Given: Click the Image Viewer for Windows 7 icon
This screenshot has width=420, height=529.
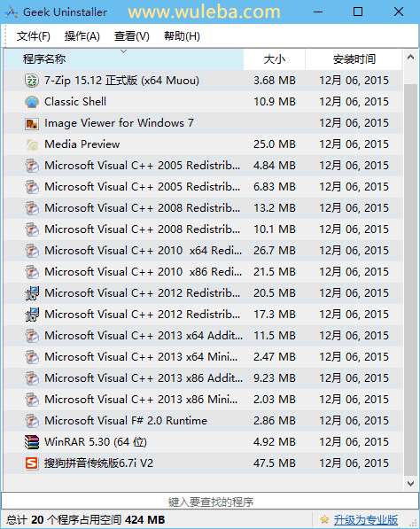Looking at the screenshot, I should [32, 123].
